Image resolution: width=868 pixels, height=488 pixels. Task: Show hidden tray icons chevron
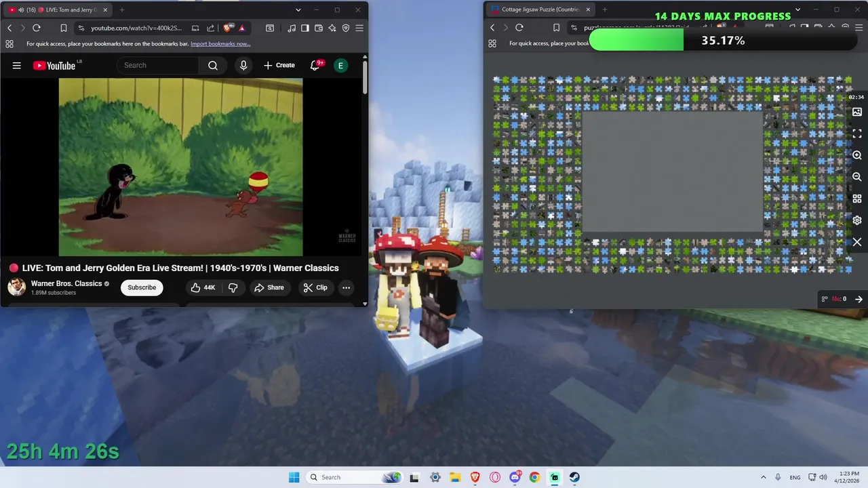tap(764, 477)
